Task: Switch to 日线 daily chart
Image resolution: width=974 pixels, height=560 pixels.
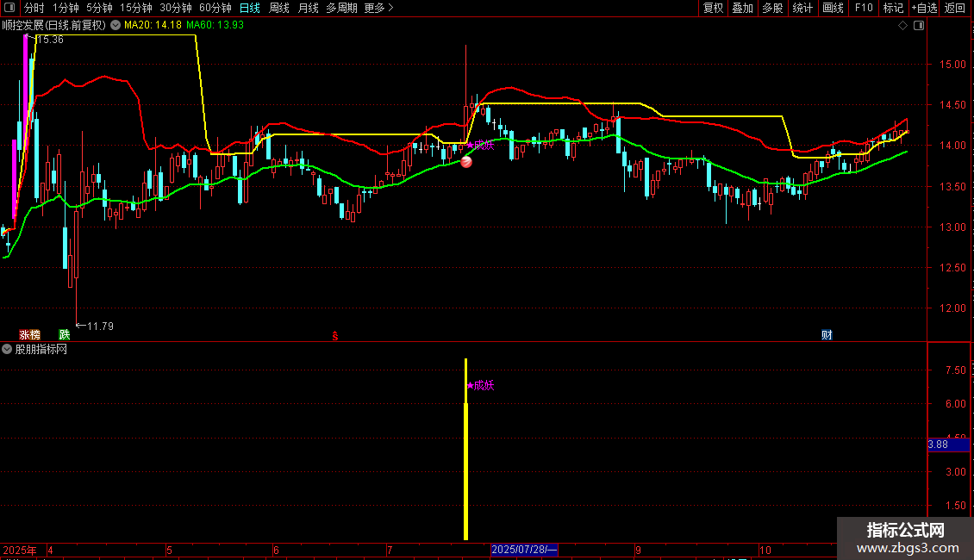Action: click(250, 8)
